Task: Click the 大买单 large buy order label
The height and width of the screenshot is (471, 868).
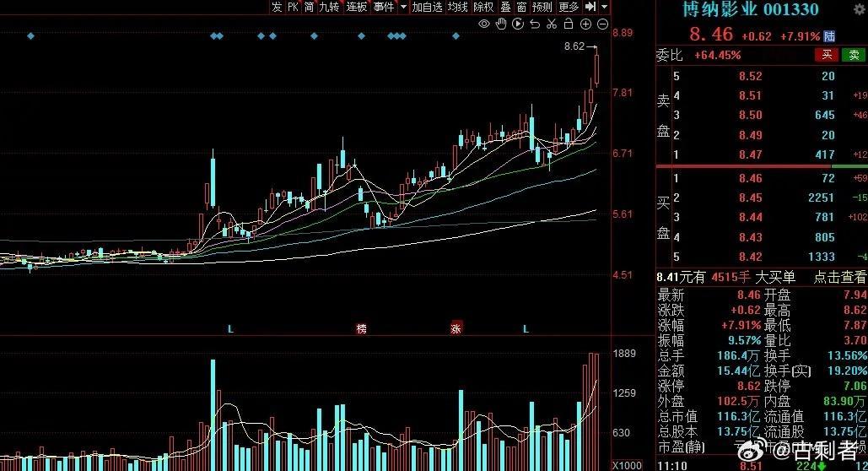Action: [x=775, y=277]
